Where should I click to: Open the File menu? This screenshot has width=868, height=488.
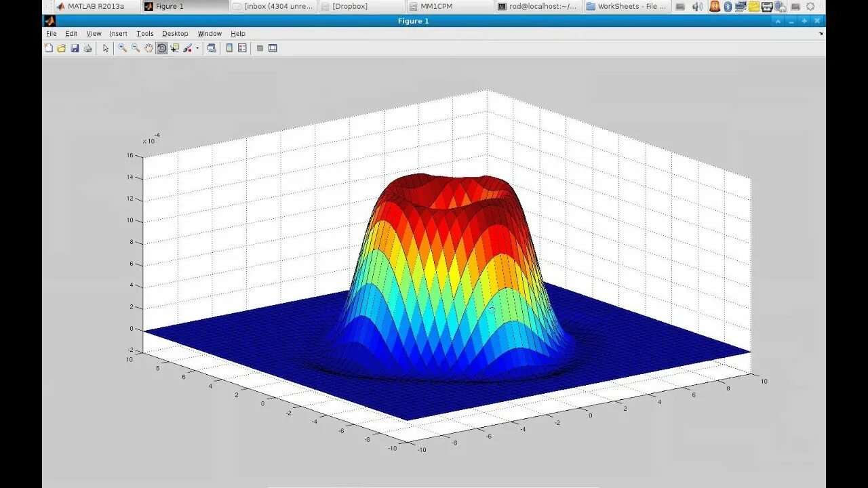pyautogui.click(x=52, y=33)
